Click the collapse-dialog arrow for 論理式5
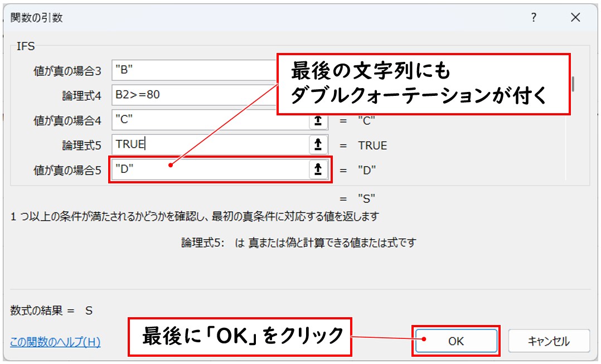The height and width of the screenshot is (364, 601). click(318, 144)
